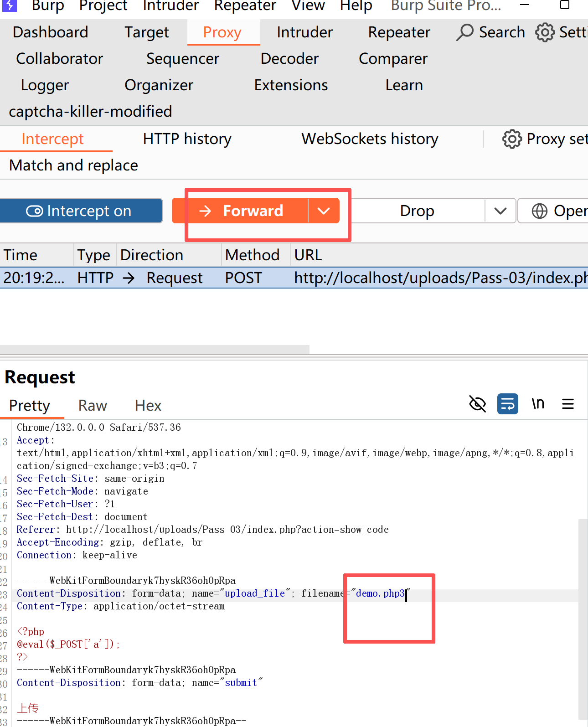588x727 pixels.
Task: Click Forward to send intercepted request
Action: [240, 211]
